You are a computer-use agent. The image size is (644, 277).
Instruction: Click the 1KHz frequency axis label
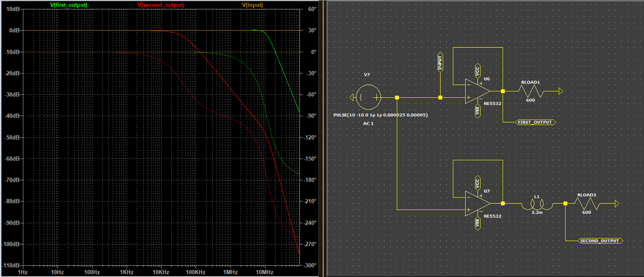(127, 272)
